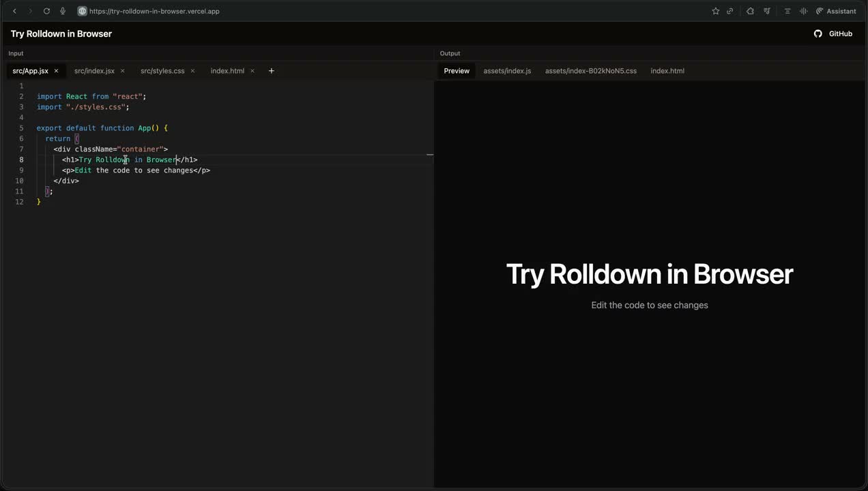Add a new file with the plus icon
This screenshot has width=868, height=491.
[271, 71]
